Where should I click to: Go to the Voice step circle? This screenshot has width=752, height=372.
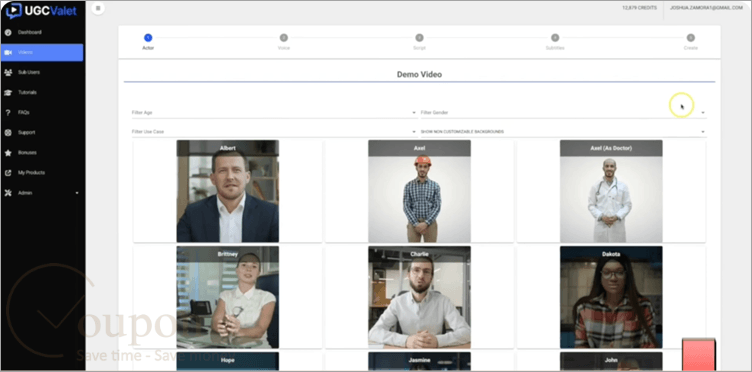click(284, 38)
